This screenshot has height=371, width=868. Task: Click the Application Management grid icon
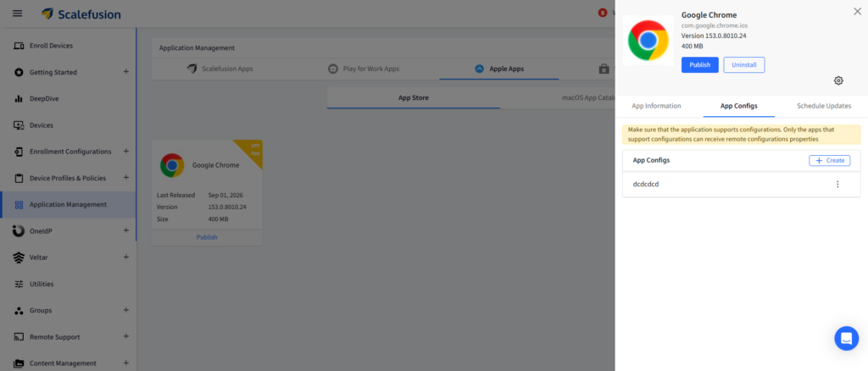point(19,205)
